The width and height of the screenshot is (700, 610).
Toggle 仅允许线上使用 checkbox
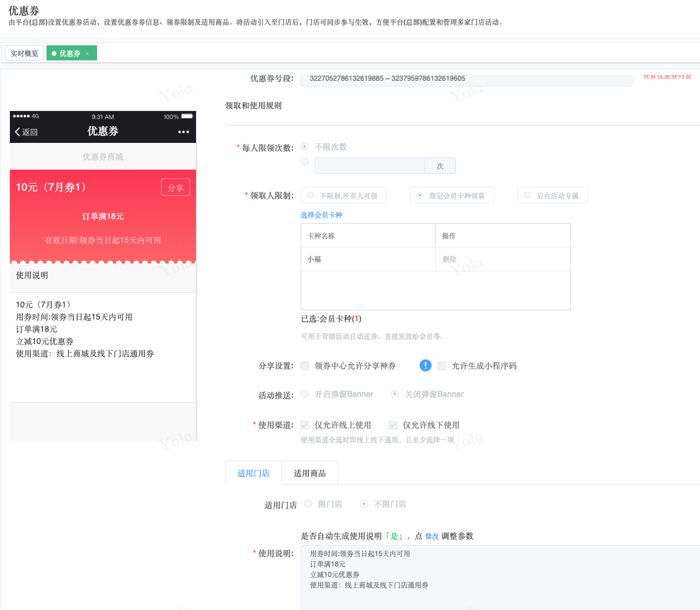click(305, 425)
